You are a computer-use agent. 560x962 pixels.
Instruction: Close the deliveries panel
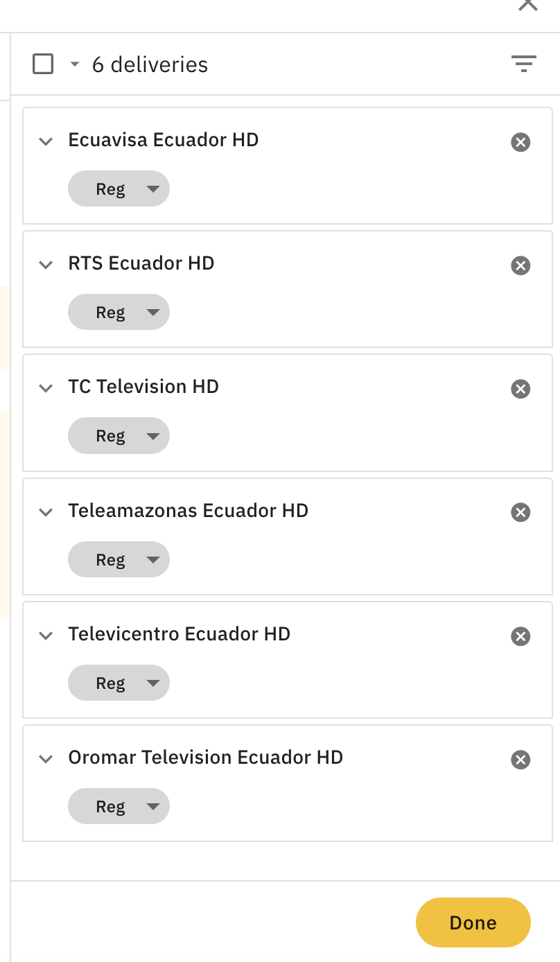tap(528, 5)
